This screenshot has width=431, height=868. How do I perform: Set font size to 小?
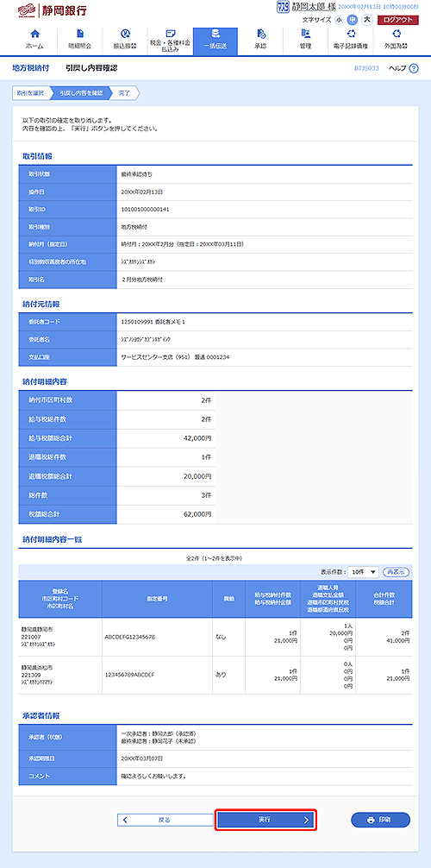click(339, 19)
